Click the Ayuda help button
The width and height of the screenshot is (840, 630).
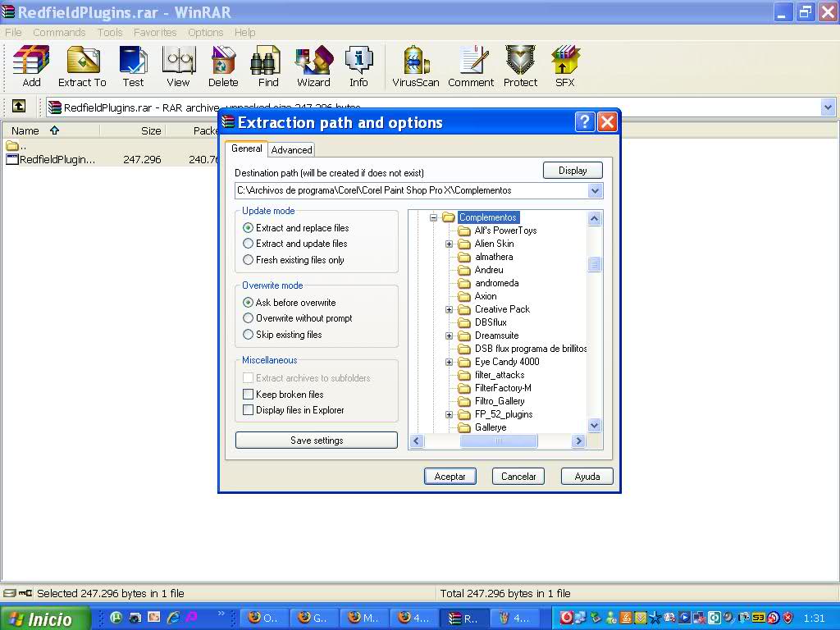(x=587, y=477)
